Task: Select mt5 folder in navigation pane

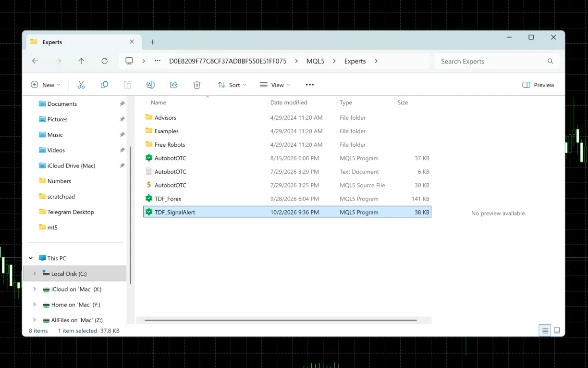Action: [52, 227]
